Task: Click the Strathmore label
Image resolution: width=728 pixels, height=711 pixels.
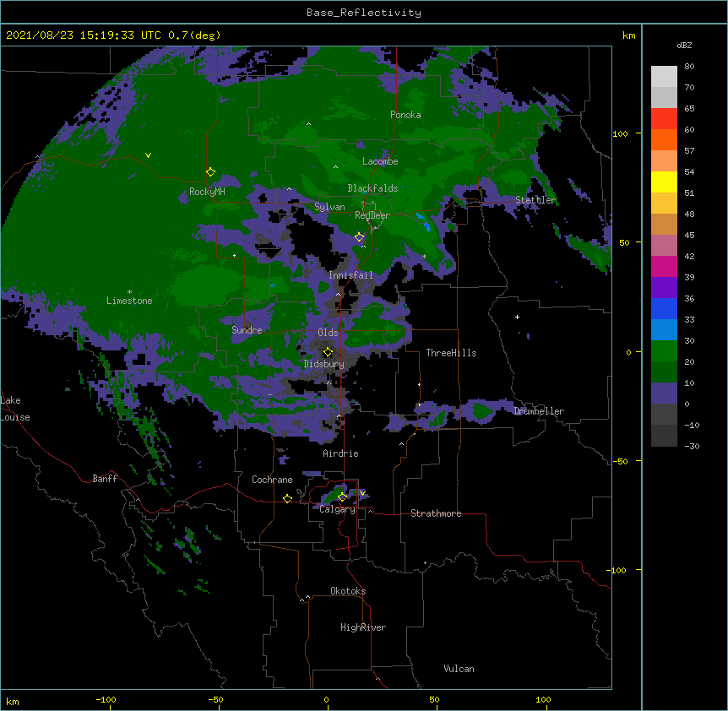Action: click(436, 513)
